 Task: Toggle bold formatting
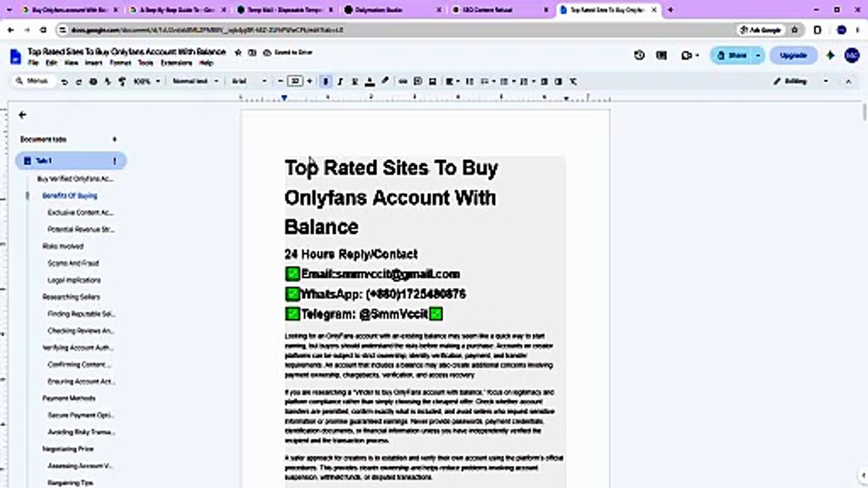(326, 81)
